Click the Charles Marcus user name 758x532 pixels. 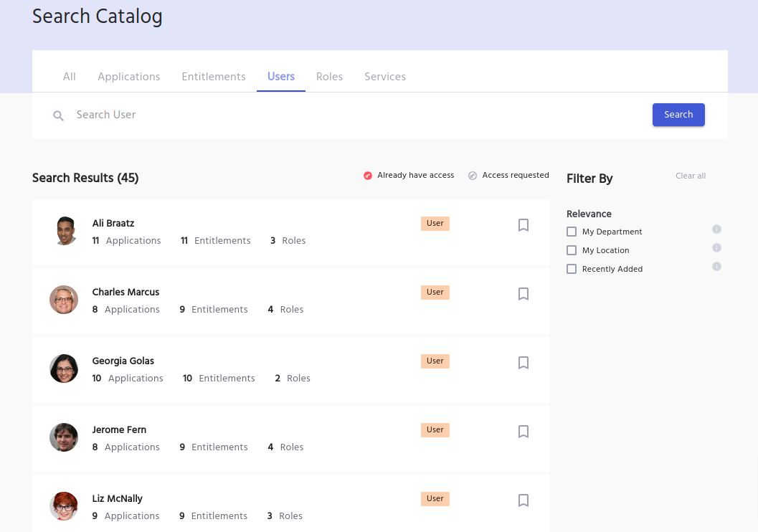[x=125, y=292]
